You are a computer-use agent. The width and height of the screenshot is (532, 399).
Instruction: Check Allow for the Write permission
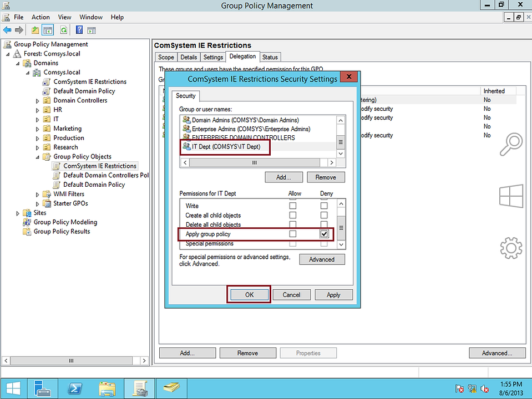coord(292,206)
